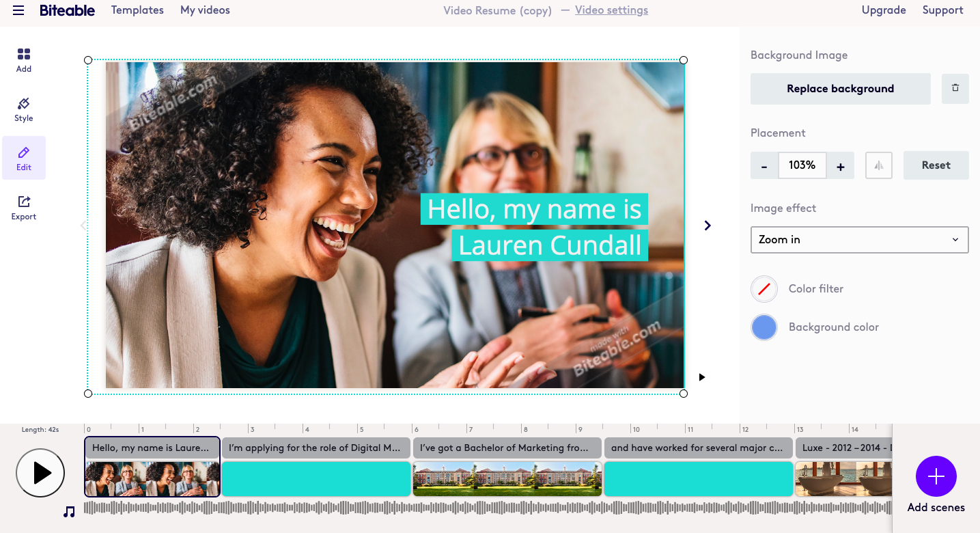Preview scene with small play arrow

point(701,377)
